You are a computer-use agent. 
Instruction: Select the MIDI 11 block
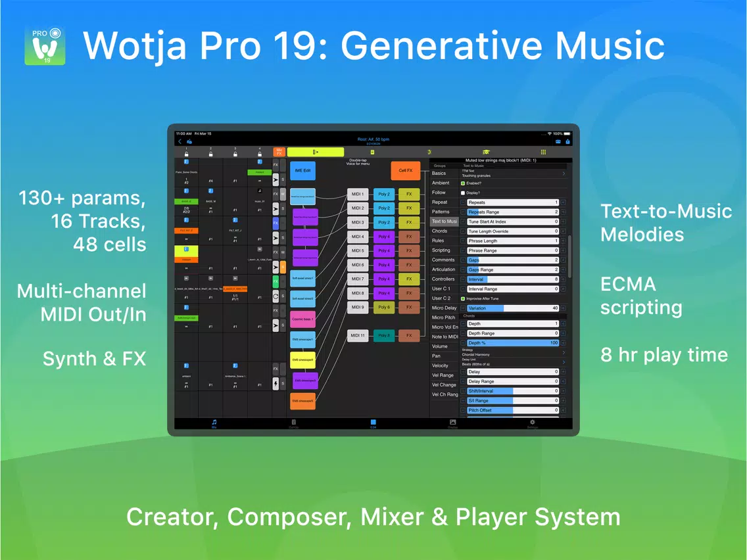pos(357,335)
